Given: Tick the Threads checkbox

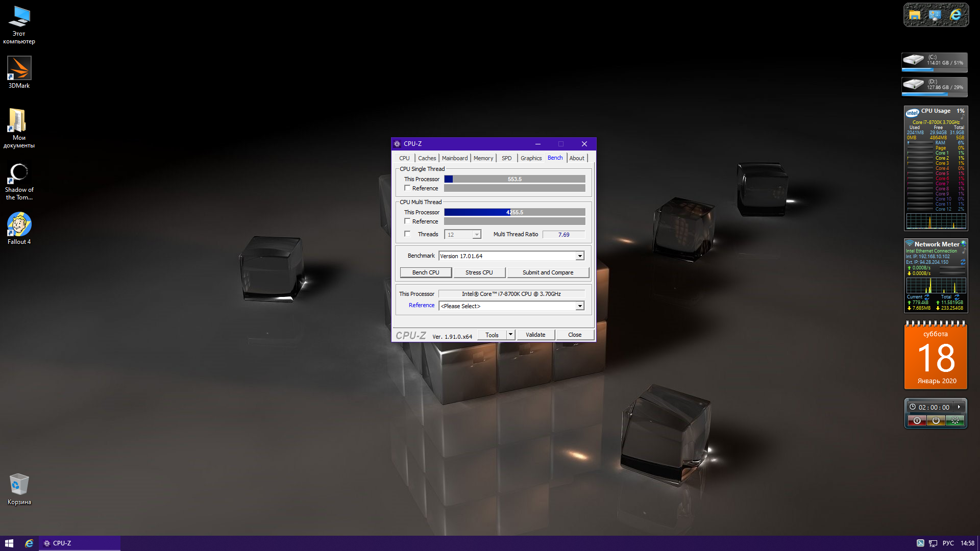Looking at the screenshot, I should [407, 234].
